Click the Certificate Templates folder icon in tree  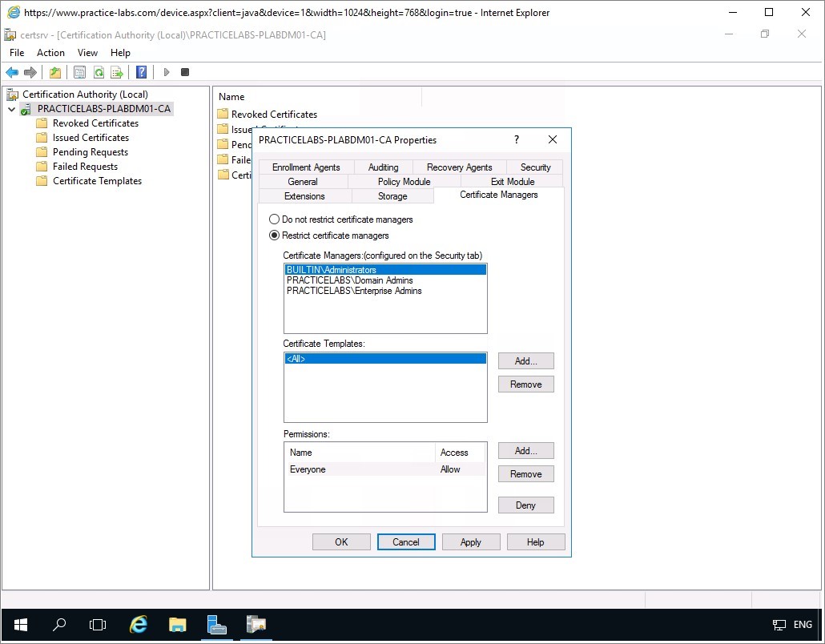[x=42, y=181]
